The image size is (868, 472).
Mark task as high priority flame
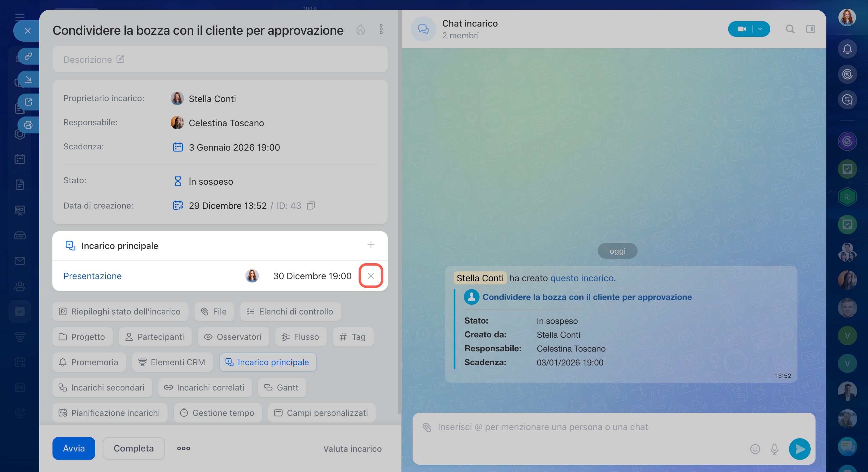click(x=360, y=30)
